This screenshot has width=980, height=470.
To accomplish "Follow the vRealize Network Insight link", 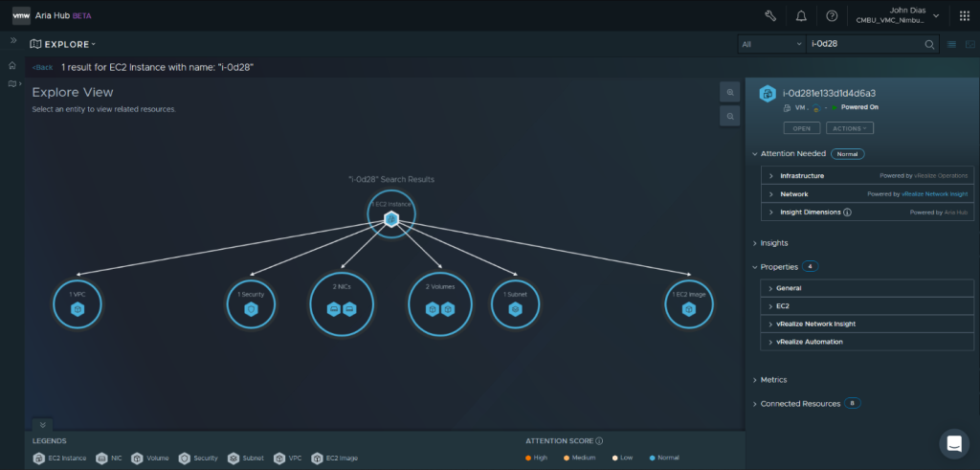I will click(934, 194).
